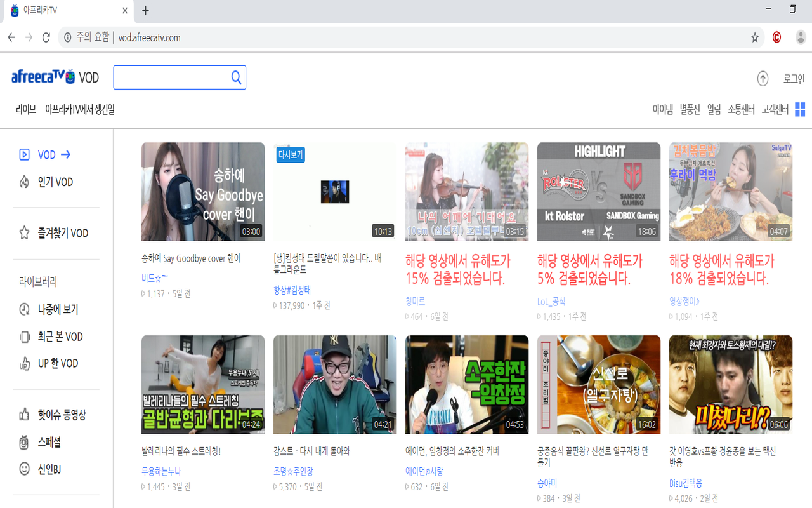Open the channel 무용하는누나
Viewport: 812px width, 508px height.
(x=161, y=471)
